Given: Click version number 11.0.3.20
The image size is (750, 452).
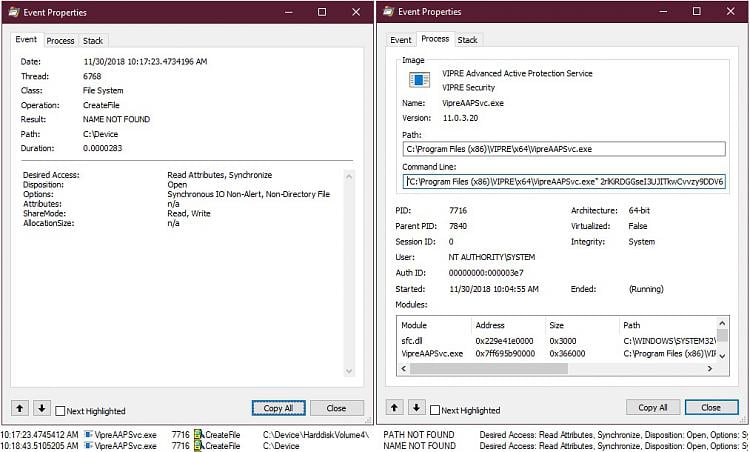Looking at the screenshot, I should point(460,118).
